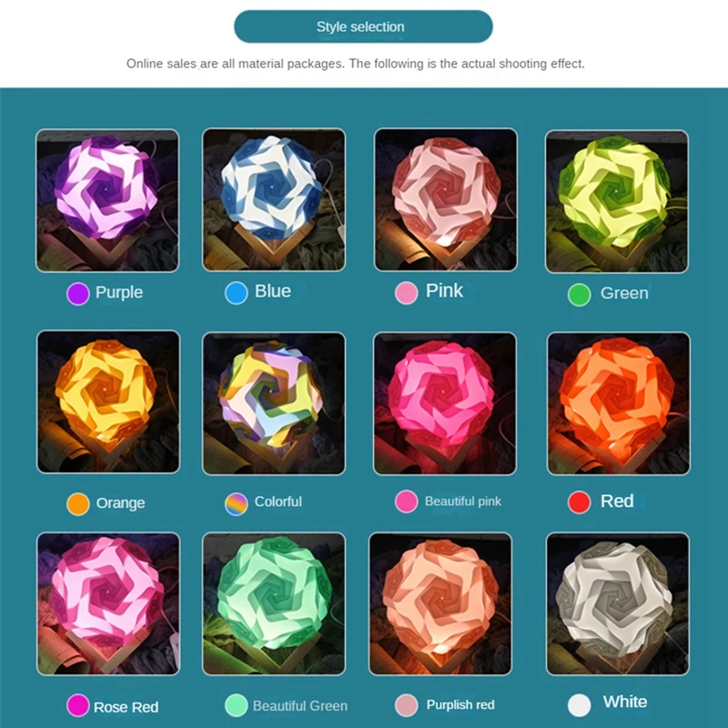Select the Green color swatch circle

pos(580,295)
